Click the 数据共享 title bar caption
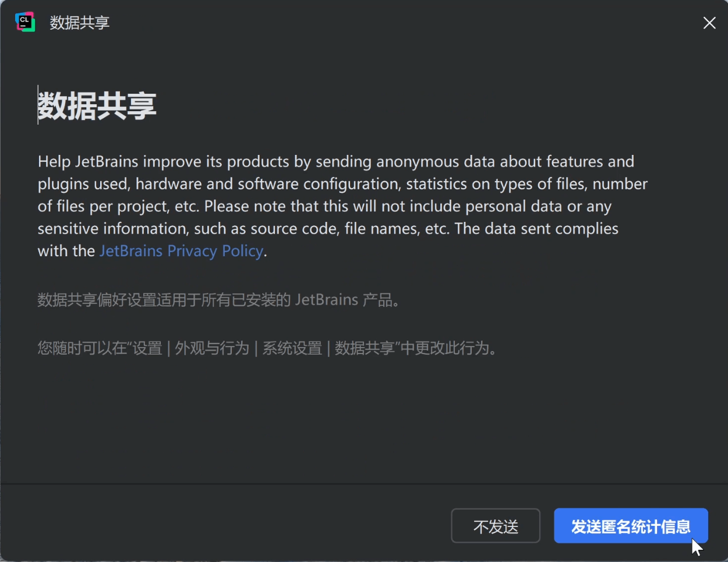 pos(80,23)
